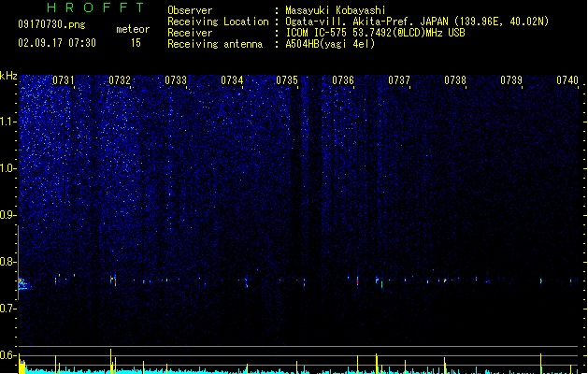Click the 0740 time marker

pyautogui.click(x=567, y=80)
